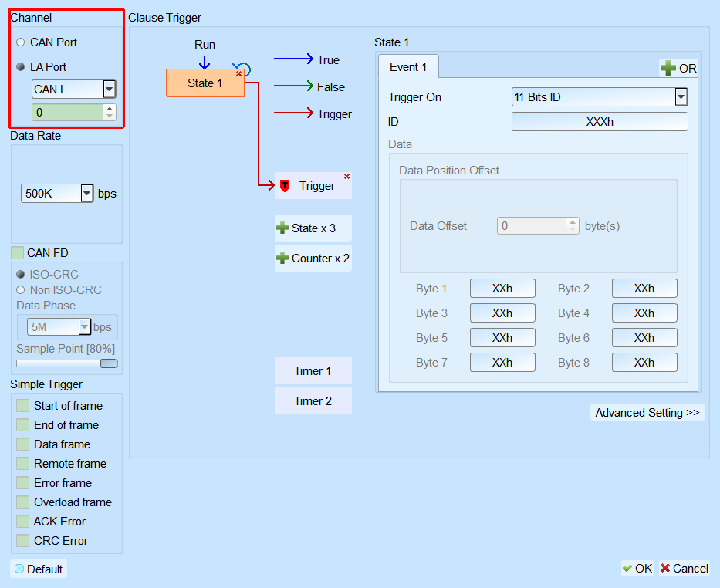Open Advanced Setting >>
Viewport: 720px width, 588px height.
(x=647, y=413)
